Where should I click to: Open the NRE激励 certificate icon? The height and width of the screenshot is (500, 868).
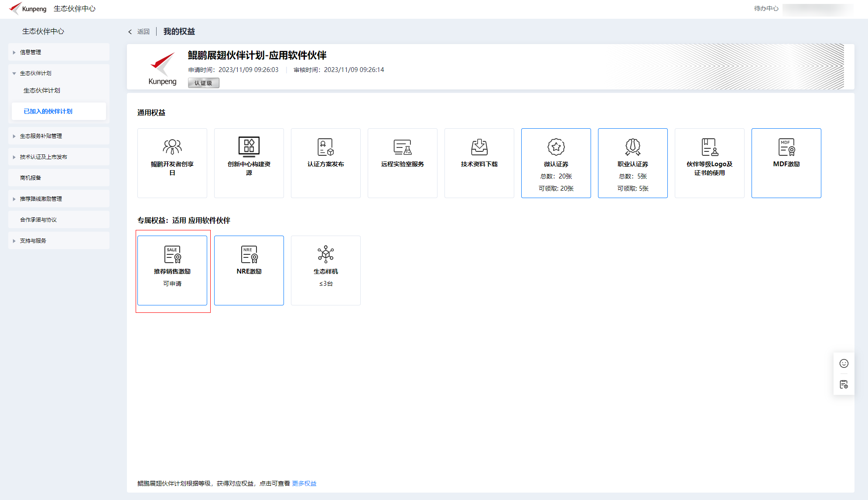(x=249, y=254)
